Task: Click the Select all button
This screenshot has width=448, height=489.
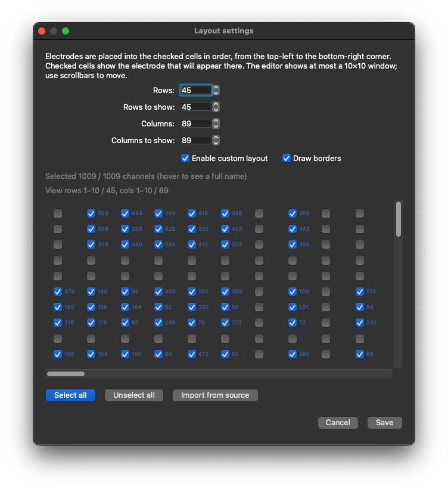Action: tap(70, 395)
